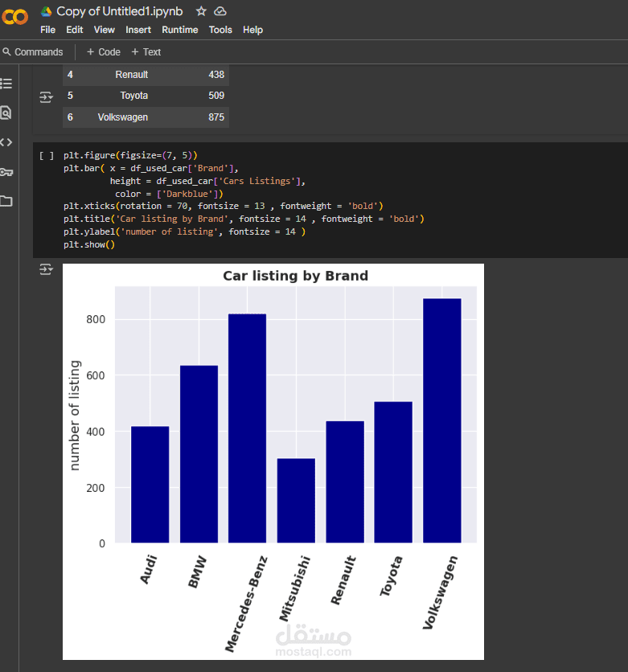The image size is (628, 672).
Task: Click the BMW bar in the chart
Action: coord(199,454)
